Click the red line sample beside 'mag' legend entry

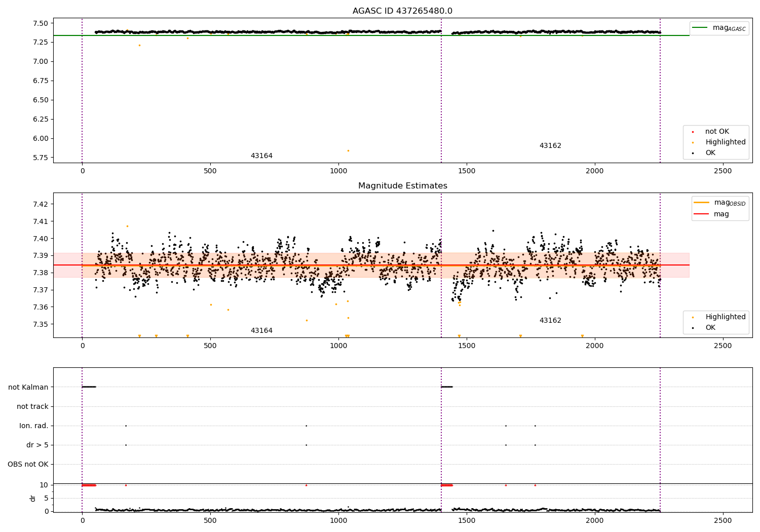point(702,214)
